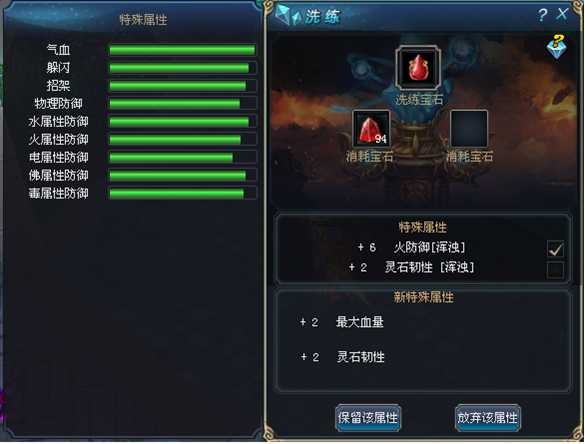Click 保留该属性 button
The image size is (585, 444).
coord(368,418)
